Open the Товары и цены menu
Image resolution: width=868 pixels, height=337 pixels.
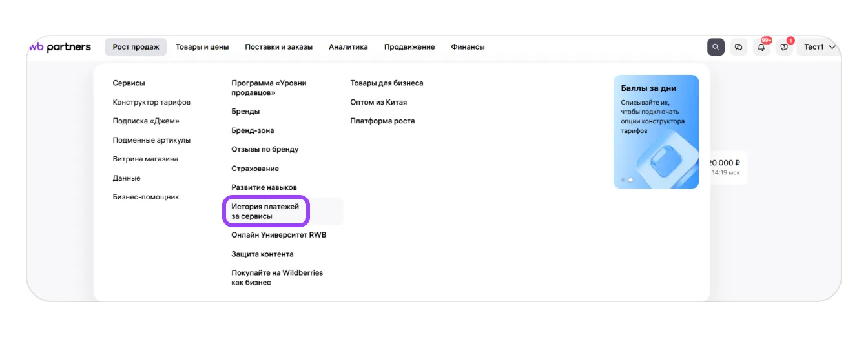tap(202, 47)
